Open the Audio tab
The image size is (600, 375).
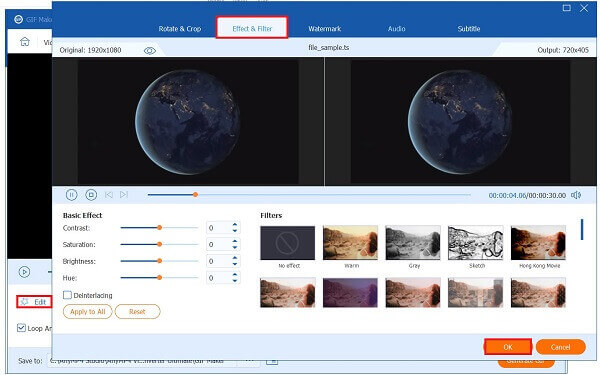(x=396, y=29)
